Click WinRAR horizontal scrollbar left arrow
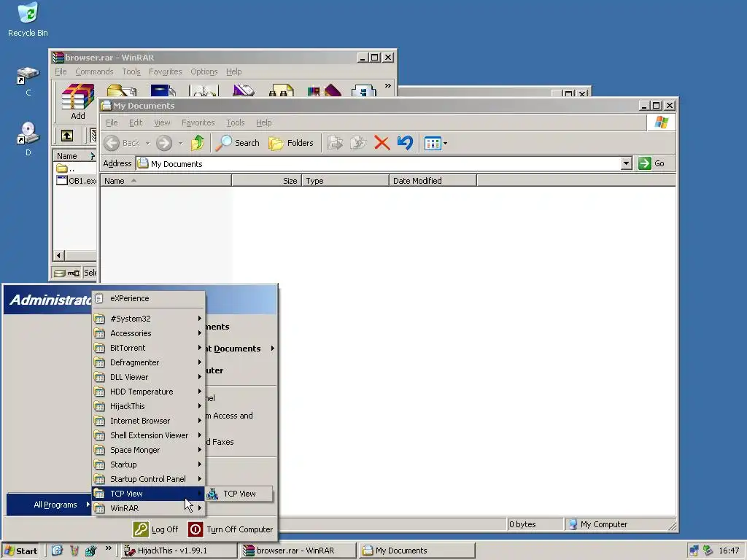 (x=58, y=255)
